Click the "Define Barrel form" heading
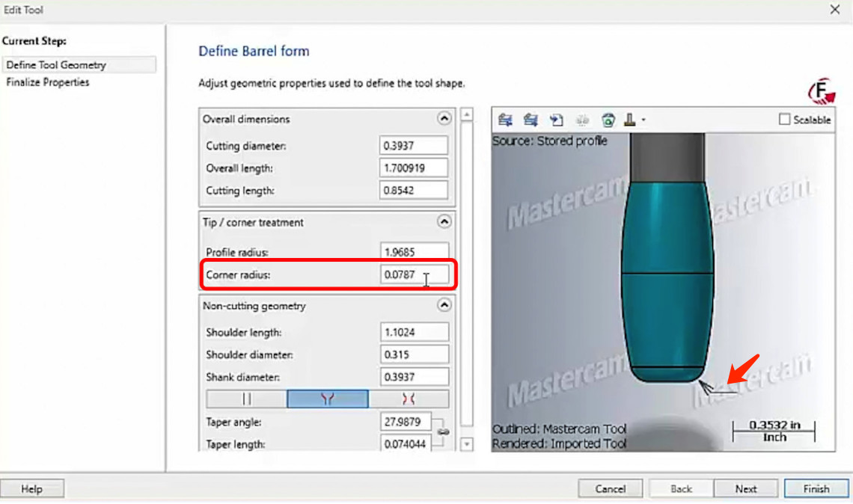The width and height of the screenshot is (853, 504). tap(254, 51)
